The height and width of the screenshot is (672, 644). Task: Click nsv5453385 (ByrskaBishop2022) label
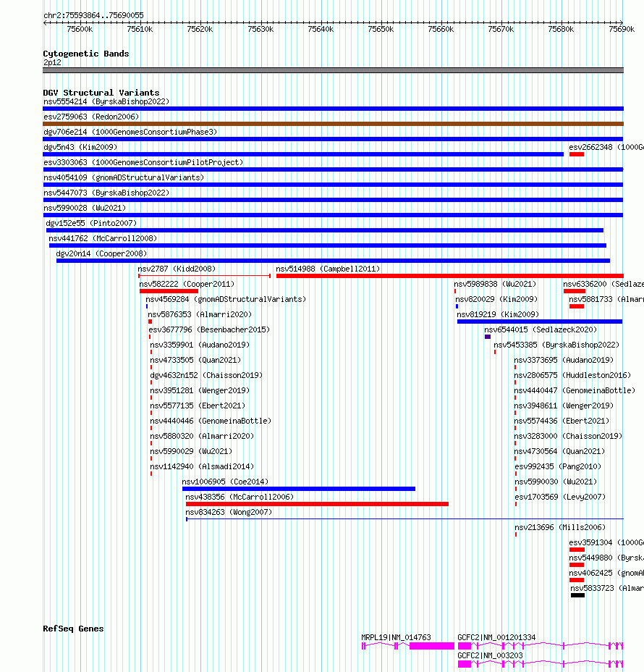(556, 345)
